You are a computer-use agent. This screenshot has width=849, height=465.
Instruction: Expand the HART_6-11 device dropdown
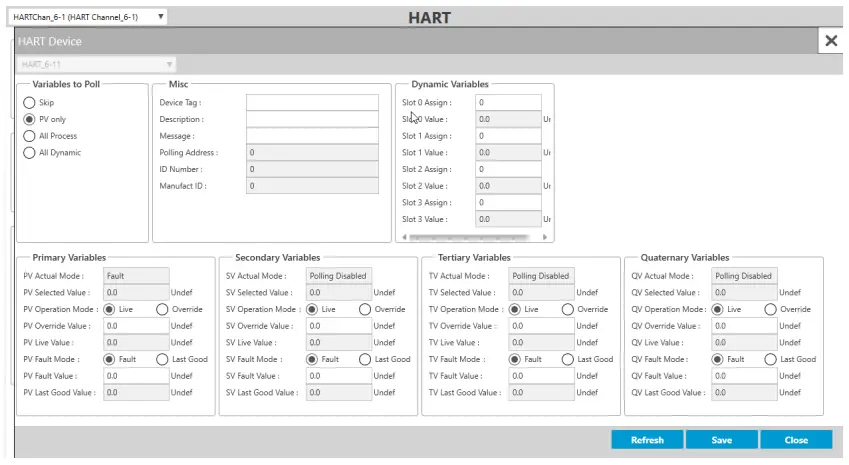(x=97, y=64)
